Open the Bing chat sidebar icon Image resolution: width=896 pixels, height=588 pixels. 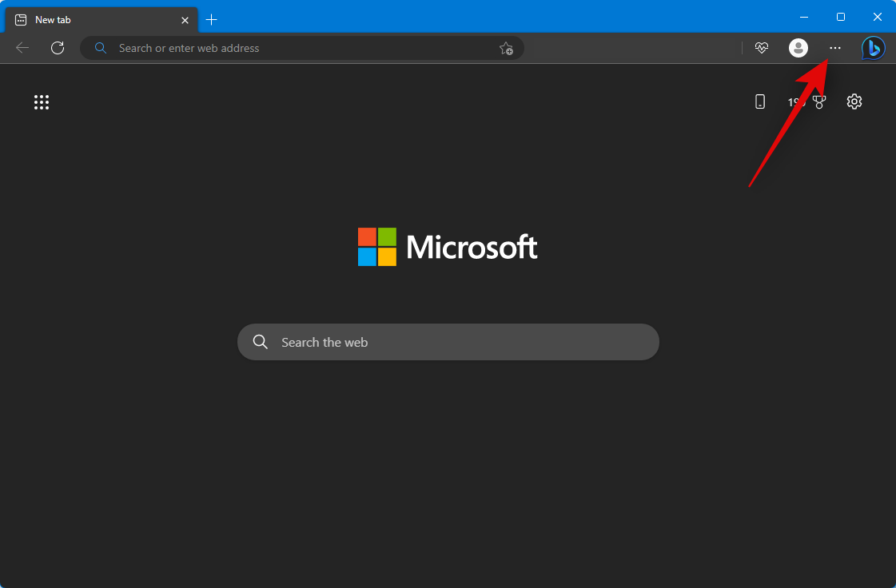873,48
